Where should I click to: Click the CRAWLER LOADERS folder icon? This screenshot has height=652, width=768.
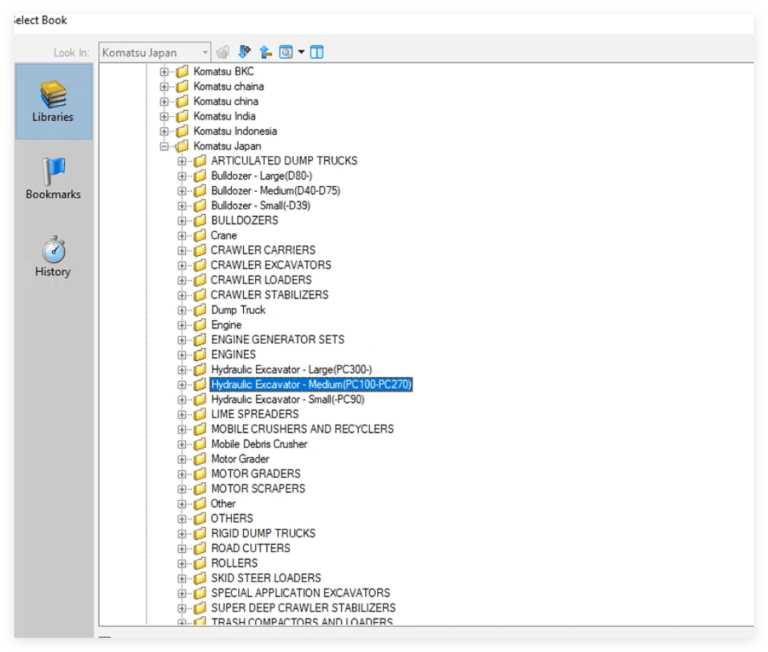tap(200, 280)
